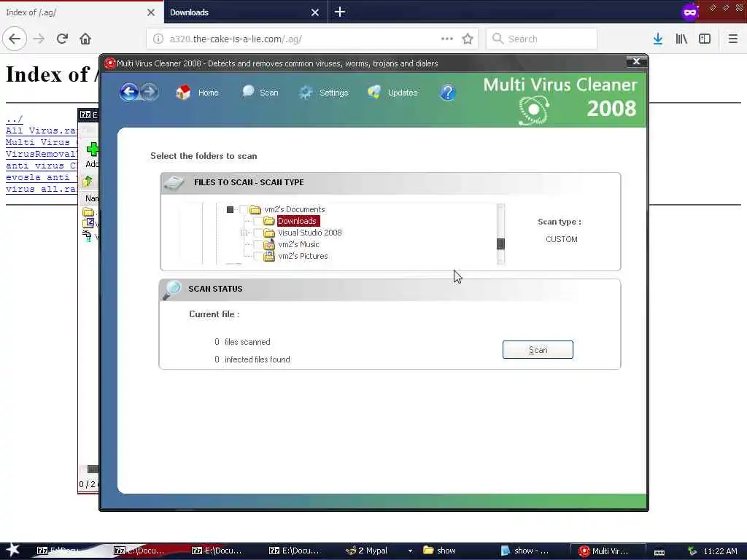Open the Home page icon in Multi Virus Cleaner
Image resolution: width=747 pixels, height=560 pixels.
(x=183, y=92)
